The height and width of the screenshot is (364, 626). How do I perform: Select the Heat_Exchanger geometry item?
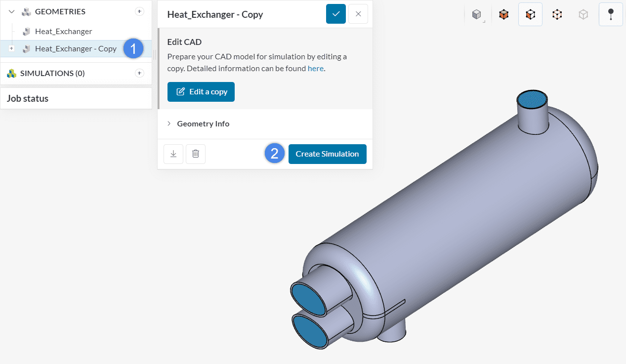coord(63,32)
